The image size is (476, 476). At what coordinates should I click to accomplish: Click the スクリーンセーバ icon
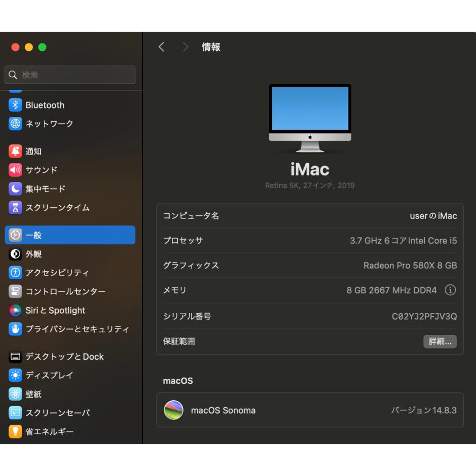click(15, 413)
